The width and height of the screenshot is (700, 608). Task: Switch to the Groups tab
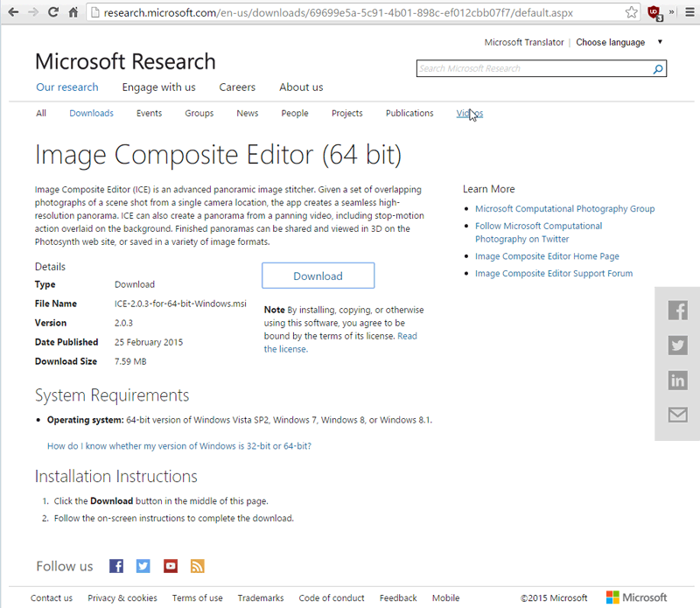coord(199,114)
